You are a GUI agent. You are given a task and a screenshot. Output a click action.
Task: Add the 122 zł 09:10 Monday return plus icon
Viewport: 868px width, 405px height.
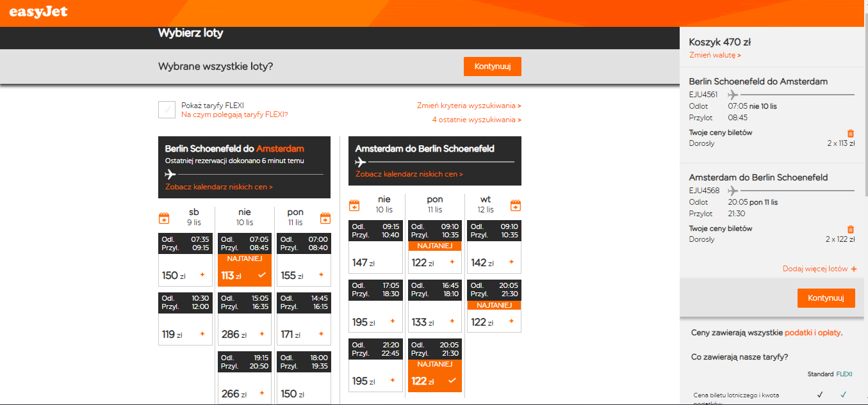(x=452, y=262)
